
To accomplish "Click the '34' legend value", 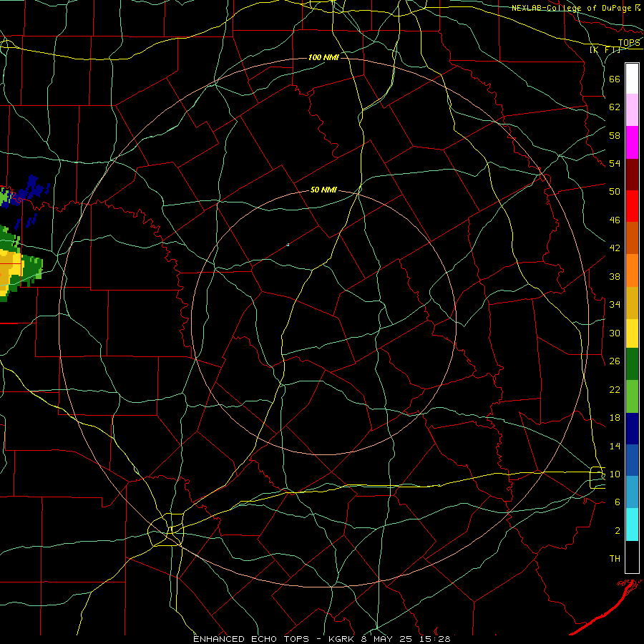I will (615, 304).
